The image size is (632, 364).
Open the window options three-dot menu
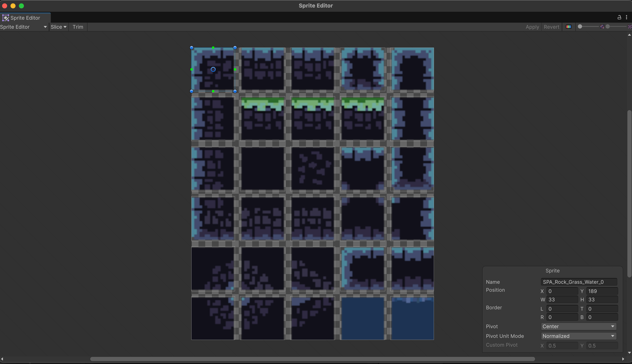(627, 17)
